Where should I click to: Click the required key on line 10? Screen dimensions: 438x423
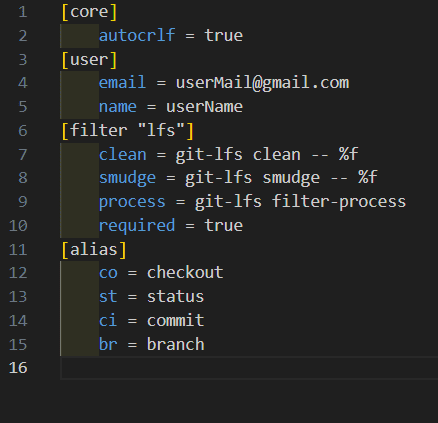(137, 226)
